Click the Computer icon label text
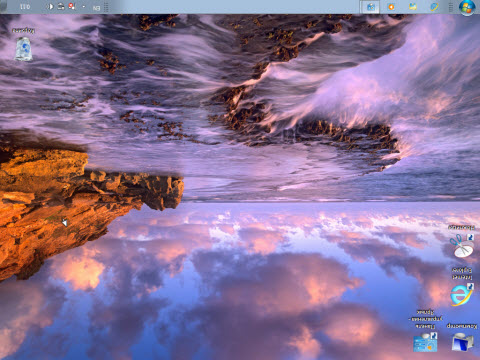The image size is (480, 360). point(462,325)
